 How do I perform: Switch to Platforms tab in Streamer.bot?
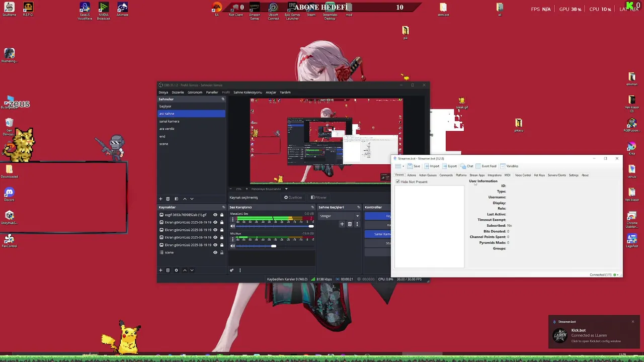[x=461, y=175]
